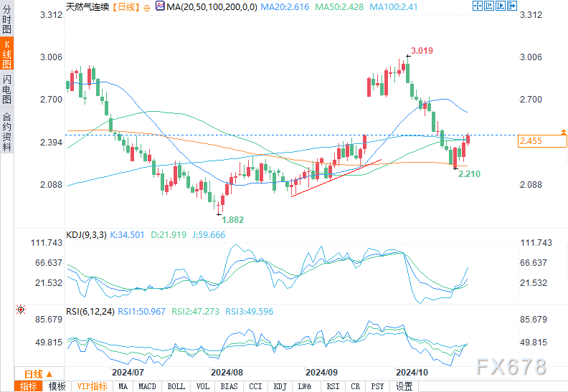This screenshot has height=392, width=568.
Task: Click the orange price marker above 2.455
Action: [564, 132]
